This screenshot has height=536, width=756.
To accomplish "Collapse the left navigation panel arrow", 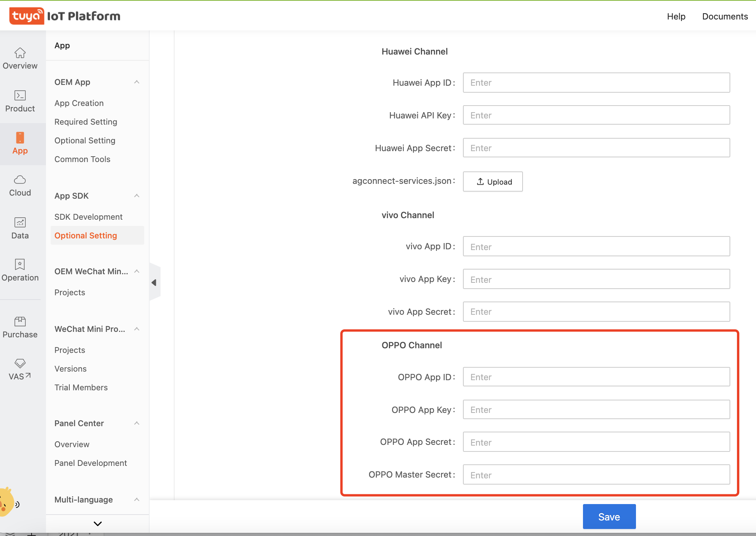I will click(155, 282).
